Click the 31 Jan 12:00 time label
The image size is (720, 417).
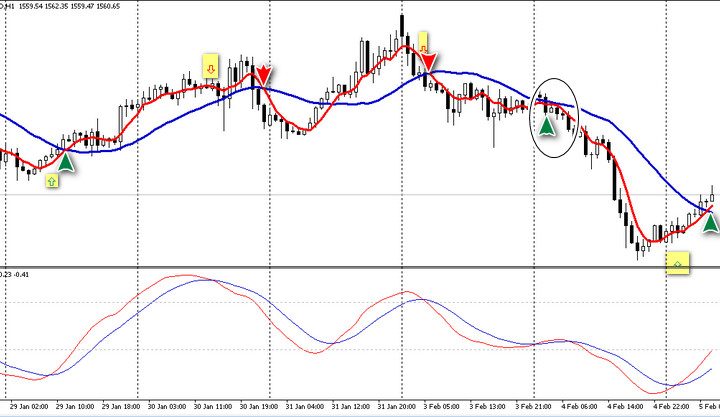click(352, 407)
